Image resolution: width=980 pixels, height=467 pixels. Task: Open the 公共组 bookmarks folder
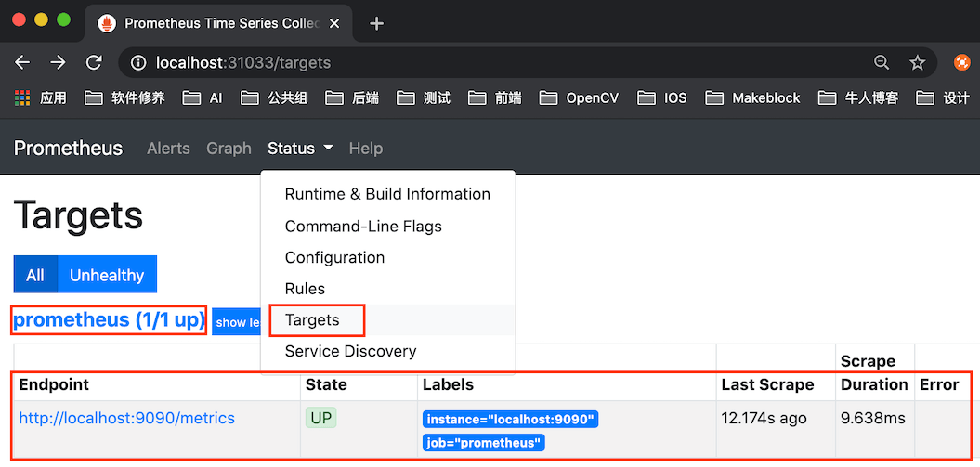coord(274,98)
